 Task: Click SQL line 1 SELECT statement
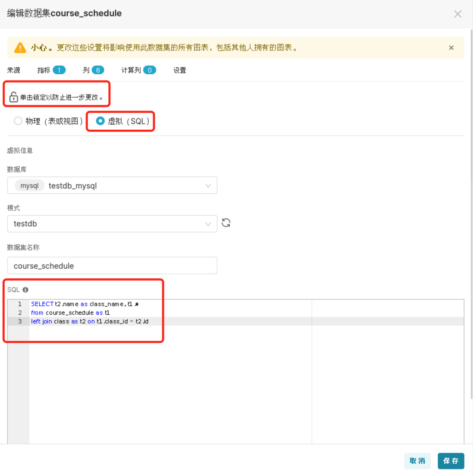coord(85,304)
